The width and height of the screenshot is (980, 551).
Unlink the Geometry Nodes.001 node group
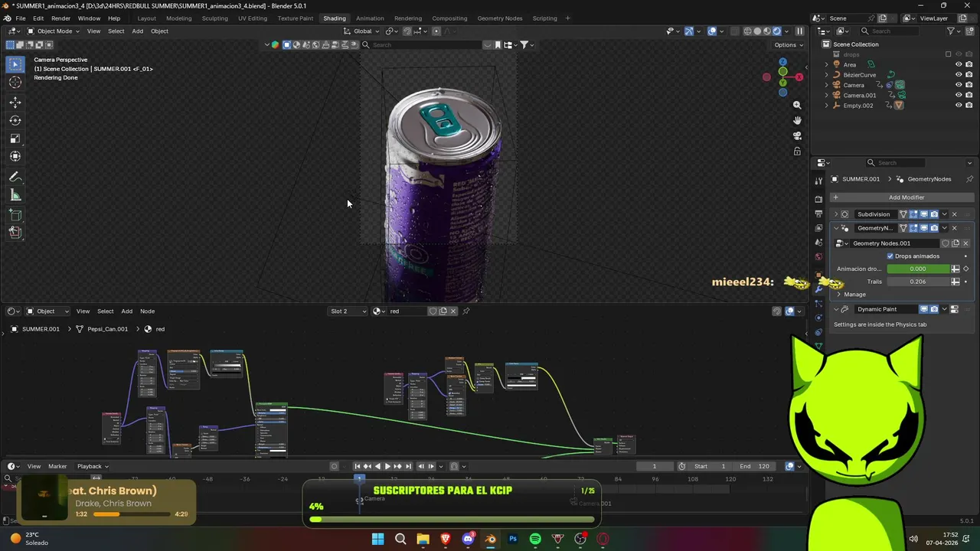[965, 243]
